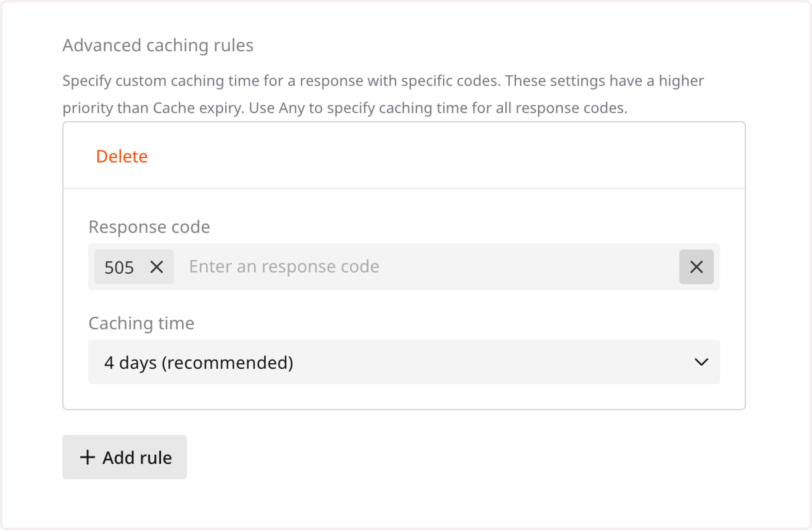Click the chevron on the caching time selector

tap(702, 362)
